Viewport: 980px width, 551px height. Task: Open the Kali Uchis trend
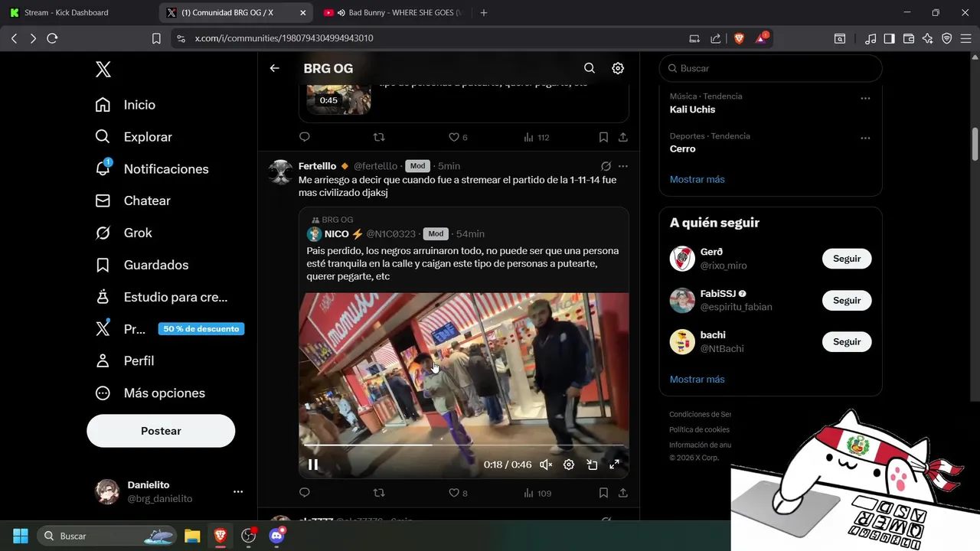coord(692,109)
